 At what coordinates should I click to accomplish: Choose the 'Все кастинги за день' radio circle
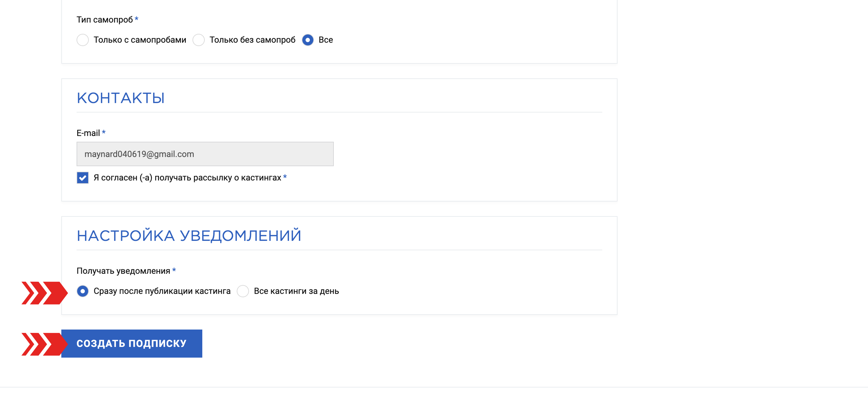243,291
